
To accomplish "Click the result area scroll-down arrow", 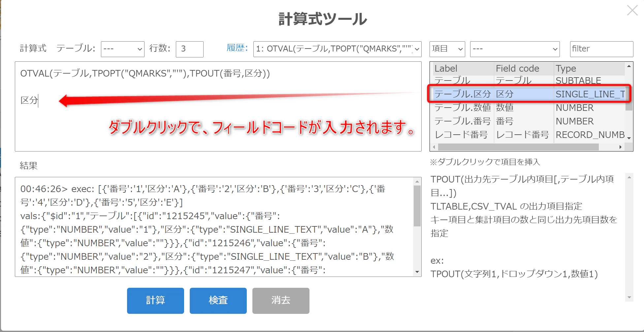I will [x=417, y=272].
